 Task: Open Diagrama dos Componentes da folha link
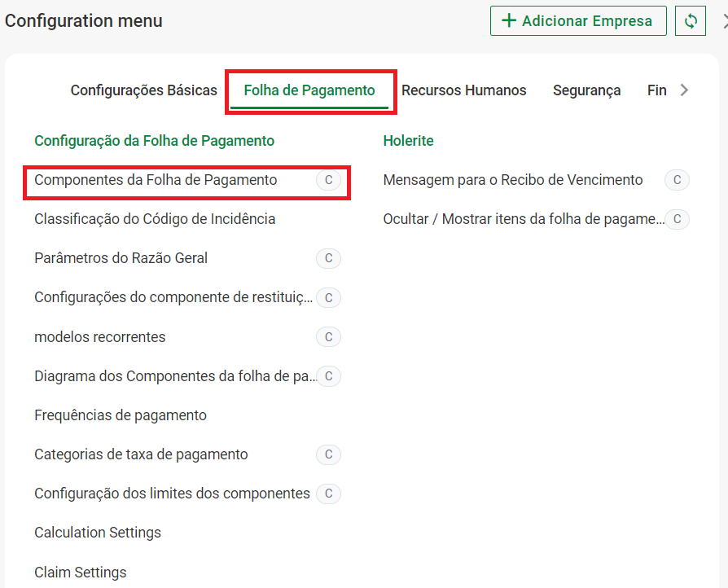click(174, 376)
